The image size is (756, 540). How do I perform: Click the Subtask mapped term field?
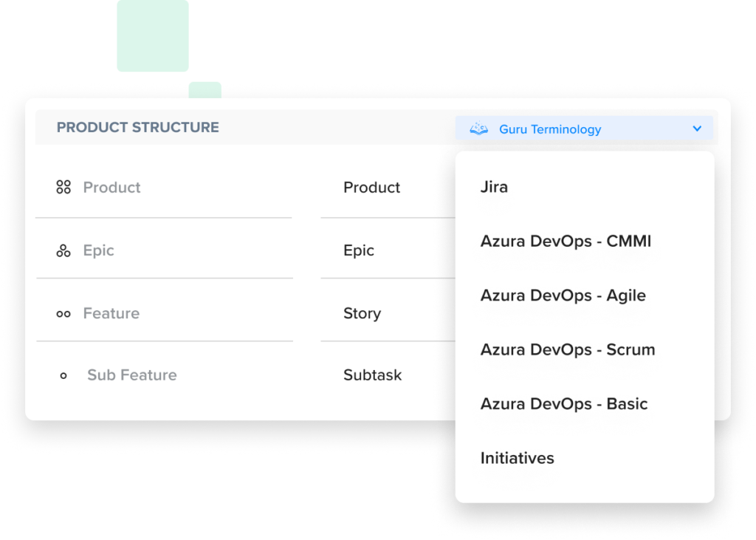coord(372,375)
